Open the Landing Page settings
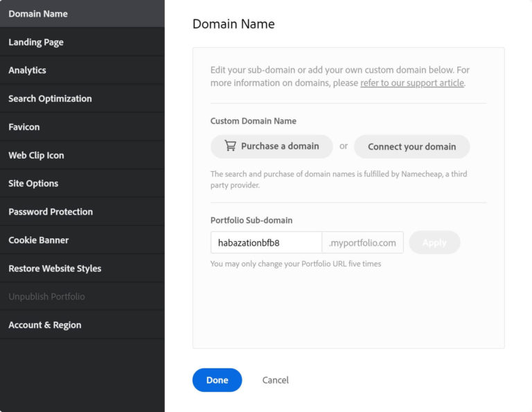This screenshot has width=532, height=412. point(82,42)
